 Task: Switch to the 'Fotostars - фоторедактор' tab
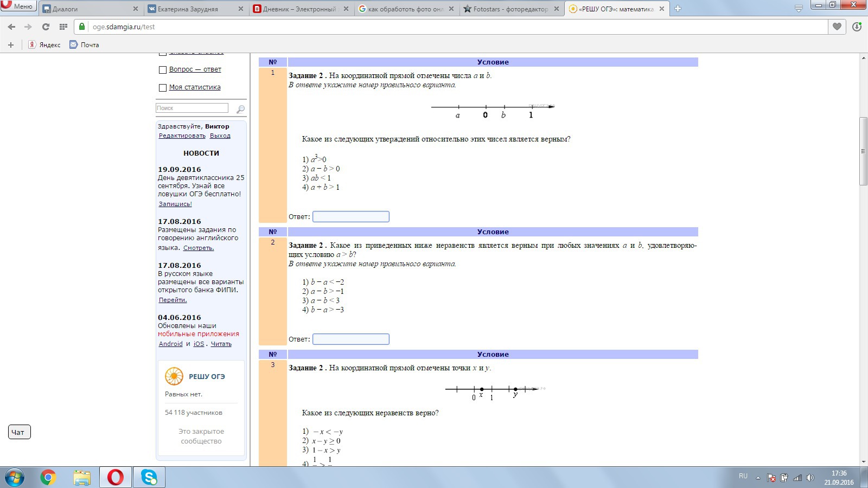click(x=510, y=9)
